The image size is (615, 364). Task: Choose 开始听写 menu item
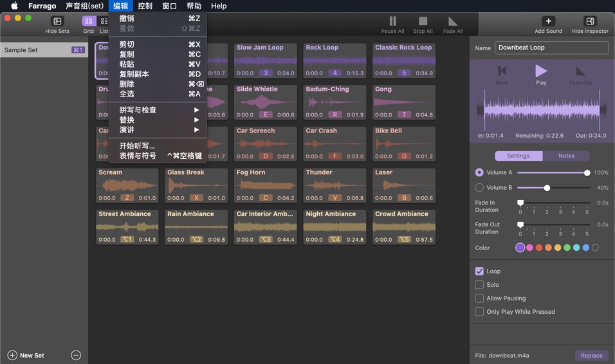pyautogui.click(x=158, y=146)
